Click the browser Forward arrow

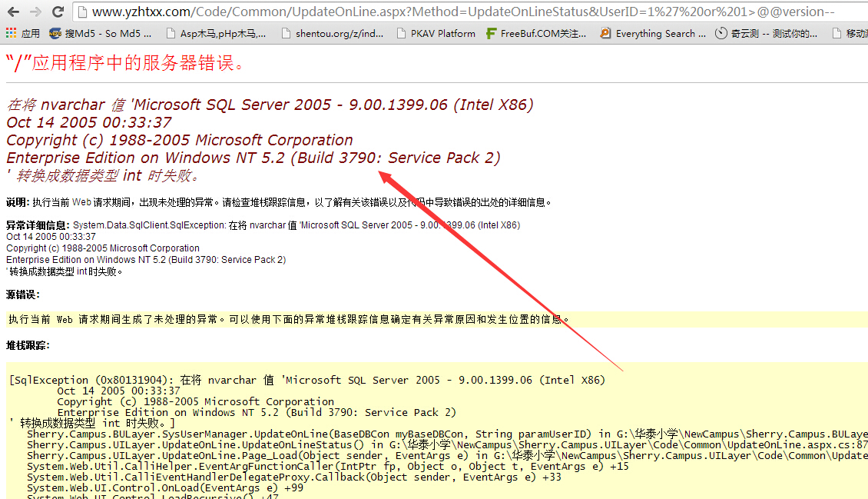point(35,12)
